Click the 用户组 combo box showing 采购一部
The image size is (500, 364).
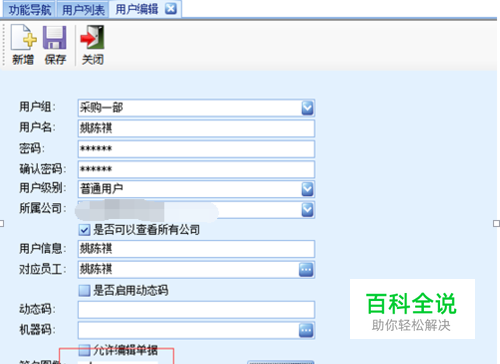tap(196, 108)
